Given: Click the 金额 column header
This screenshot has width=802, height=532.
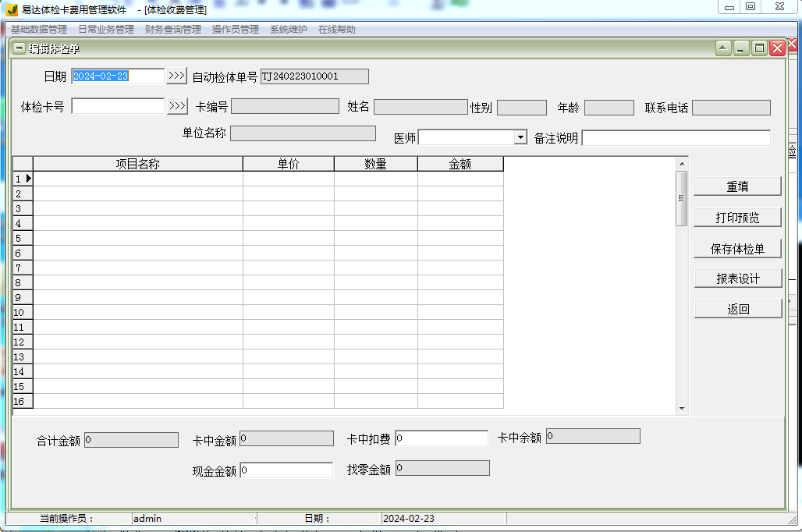Looking at the screenshot, I should pos(460,164).
